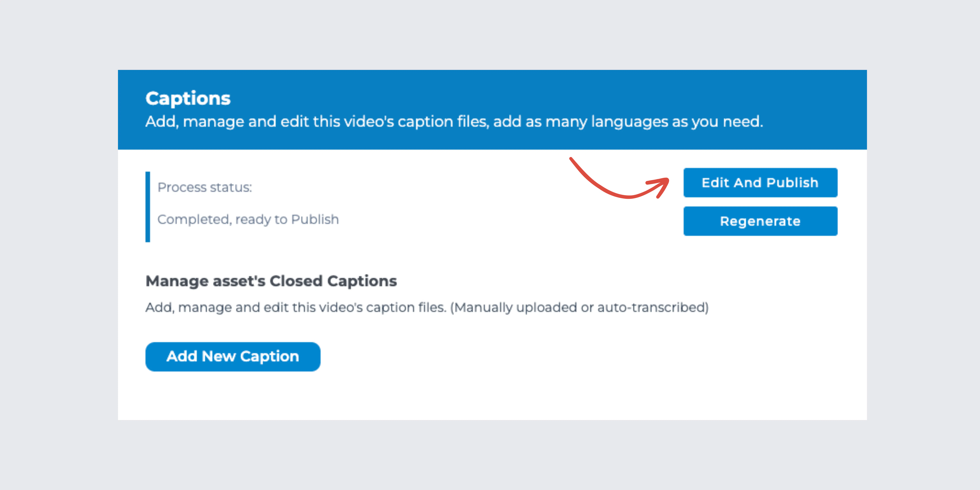This screenshot has height=490, width=980.
Task: Select the 'Completed, ready to Publish' status text
Action: tap(248, 219)
